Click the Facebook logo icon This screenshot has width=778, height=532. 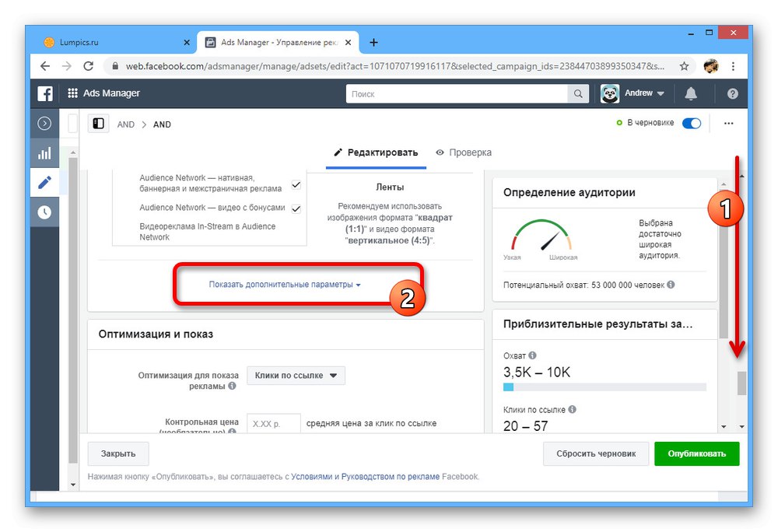tap(44, 93)
